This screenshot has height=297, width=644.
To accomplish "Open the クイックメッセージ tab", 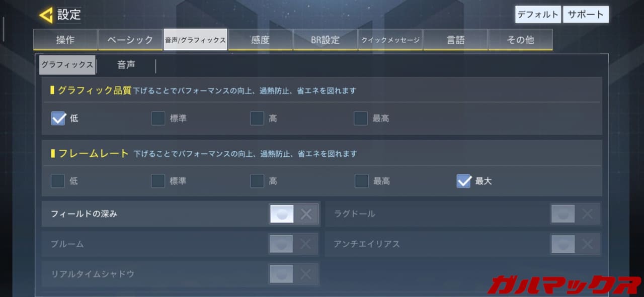I will point(390,40).
